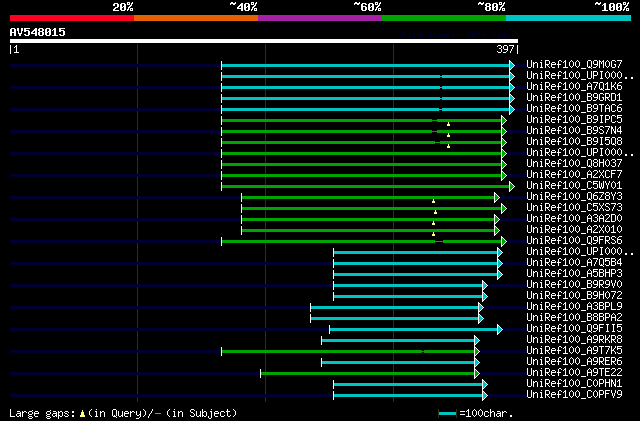This screenshot has height=421, width=640.
Task: Open hit label UniRef100_B9I5Q8
Action: point(574,141)
